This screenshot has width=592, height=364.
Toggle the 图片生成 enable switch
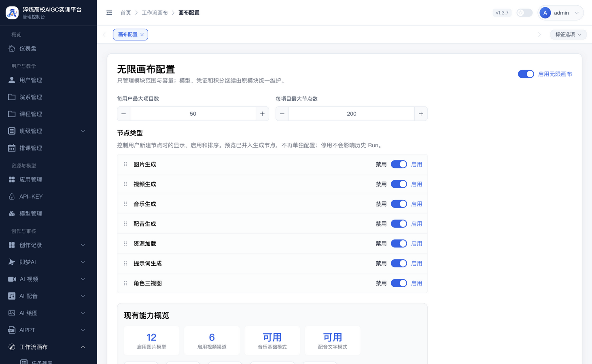point(399,164)
